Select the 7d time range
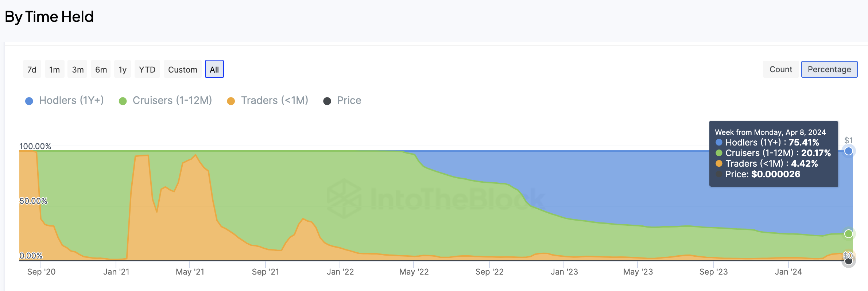The width and height of the screenshot is (868, 291). coord(32,69)
